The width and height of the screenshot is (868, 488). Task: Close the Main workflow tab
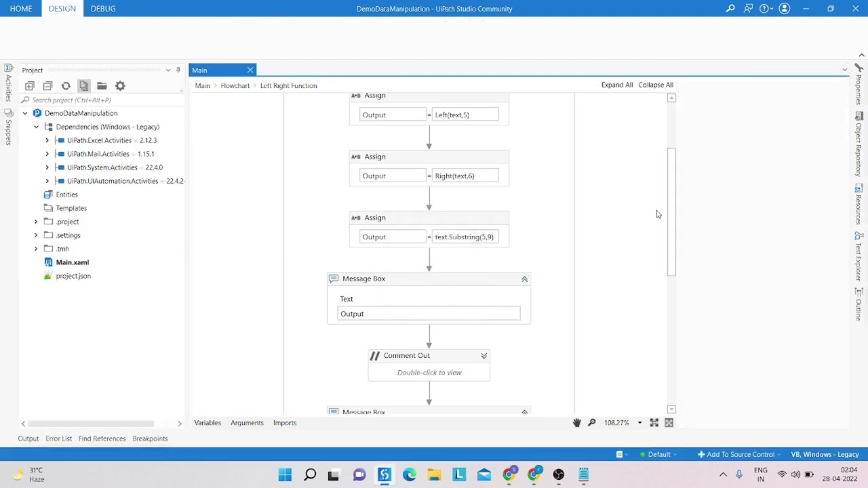coord(250,70)
